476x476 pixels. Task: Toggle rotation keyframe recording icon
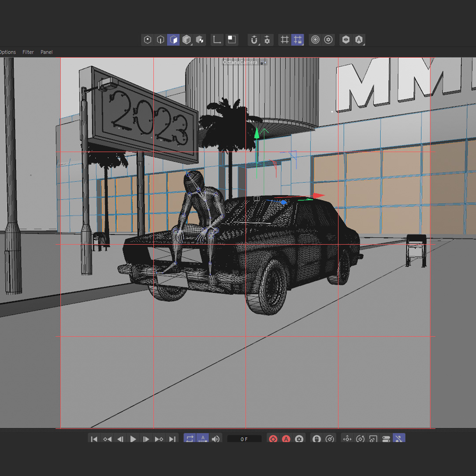[361, 439]
